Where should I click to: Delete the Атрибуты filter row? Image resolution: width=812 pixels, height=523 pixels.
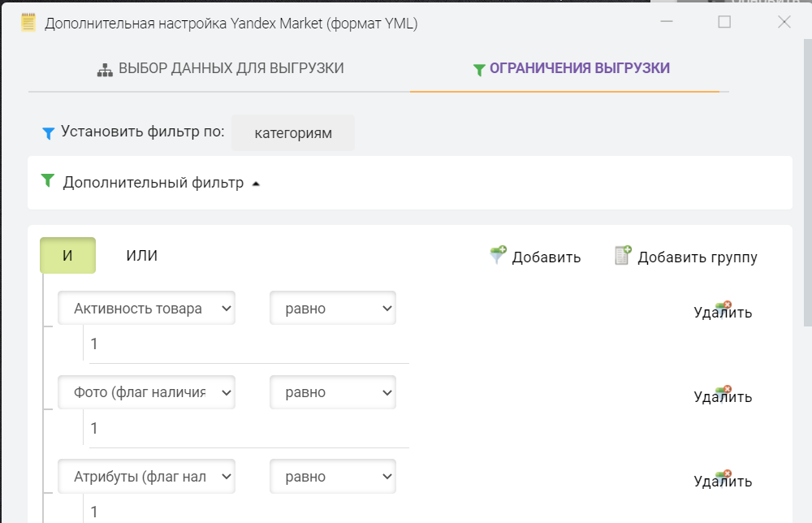click(x=723, y=481)
